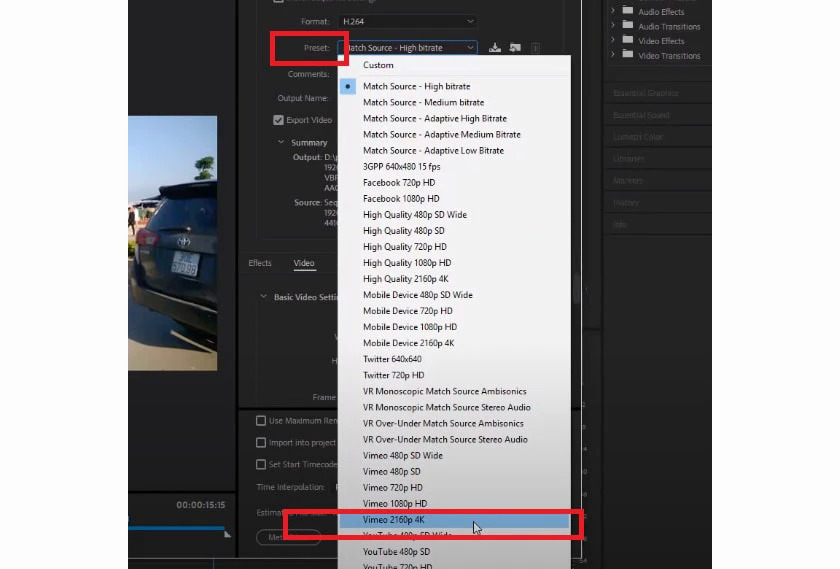Open the Lumetri Color panel
840x569 pixels.
(638, 137)
